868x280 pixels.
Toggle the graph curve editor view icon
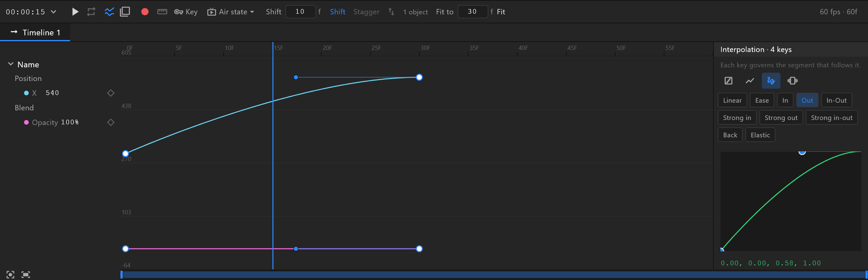pyautogui.click(x=109, y=12)
